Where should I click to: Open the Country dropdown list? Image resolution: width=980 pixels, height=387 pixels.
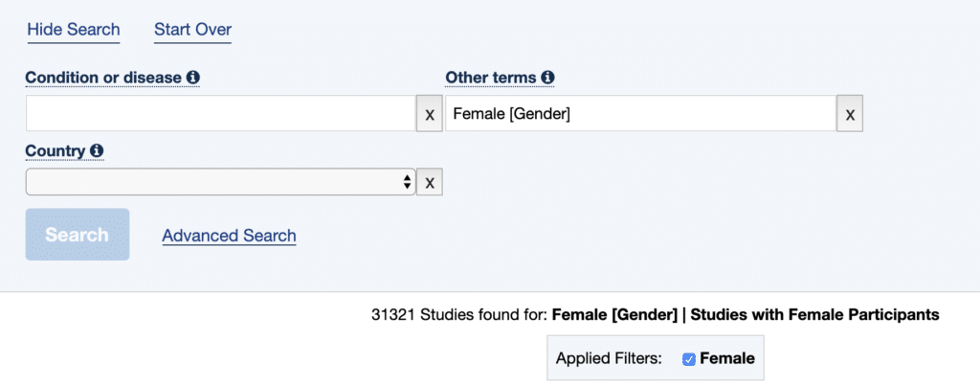221,182
